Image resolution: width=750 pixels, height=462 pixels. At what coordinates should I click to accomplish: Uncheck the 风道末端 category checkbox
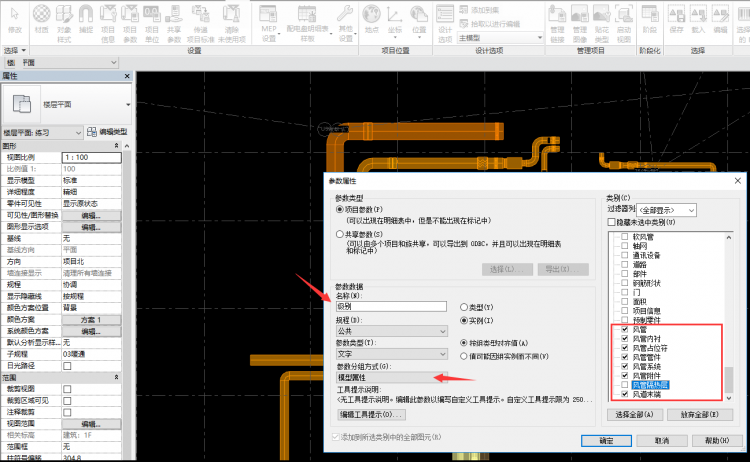(x=625, y=394)
